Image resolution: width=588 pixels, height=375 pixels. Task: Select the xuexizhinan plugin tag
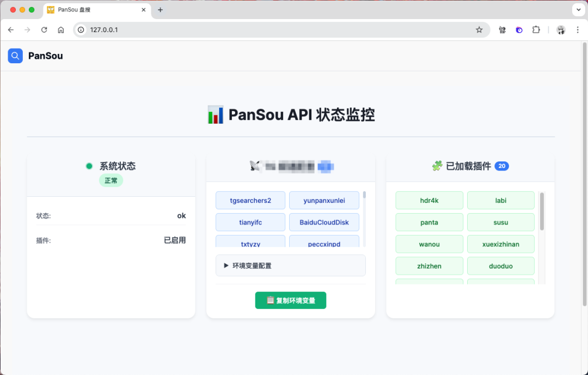pyautogui.click(x=501, y=244)
